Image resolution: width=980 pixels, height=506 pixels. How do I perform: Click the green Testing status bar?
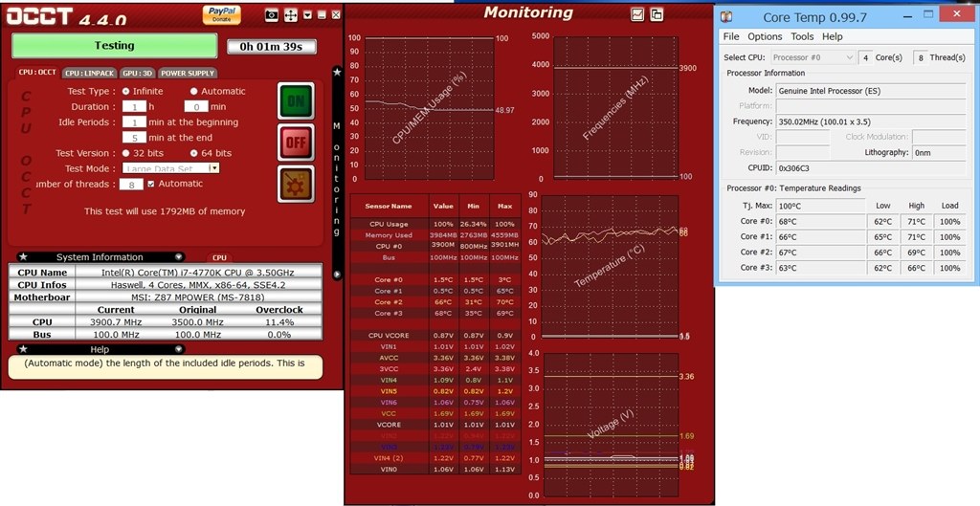click(115, 46)
